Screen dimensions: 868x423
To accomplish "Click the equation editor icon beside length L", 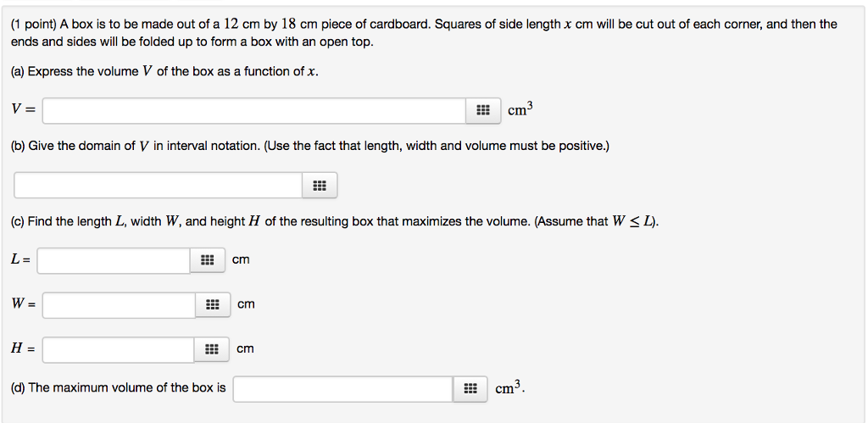I will coord(208,260).
